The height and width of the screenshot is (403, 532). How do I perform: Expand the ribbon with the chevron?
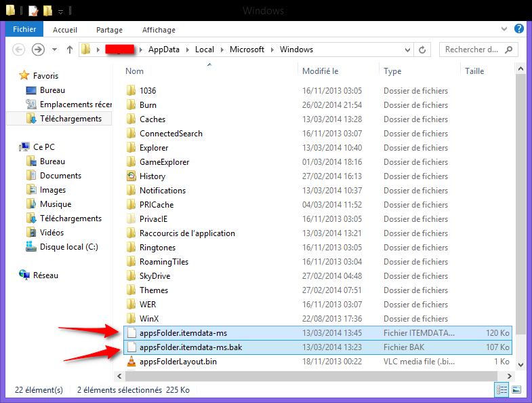point(504,29)
